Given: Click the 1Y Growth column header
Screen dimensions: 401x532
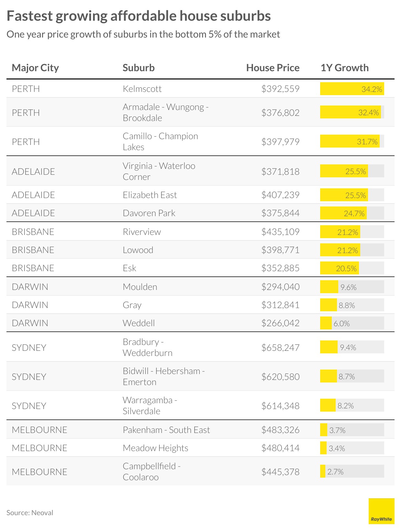Looking at the screenshot, I should tap(344, 68).
